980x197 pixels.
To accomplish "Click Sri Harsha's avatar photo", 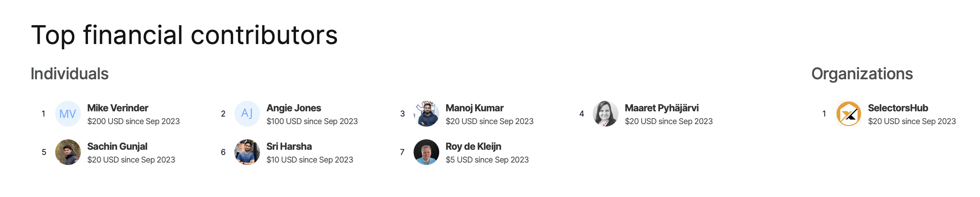I will [247, 152].
